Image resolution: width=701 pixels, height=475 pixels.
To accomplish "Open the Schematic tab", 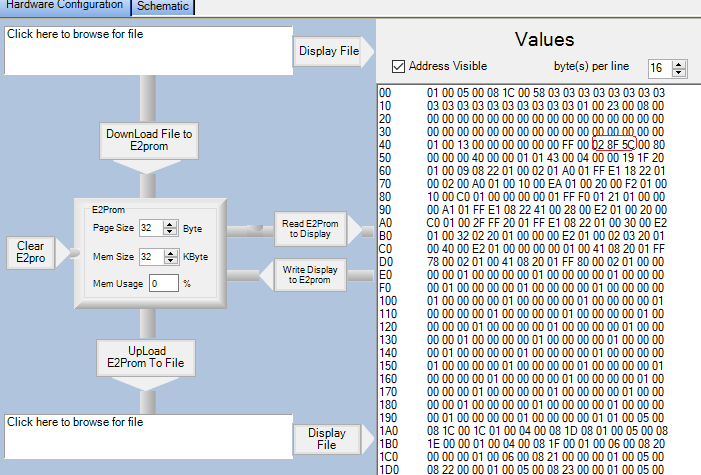I will [x=163, y=7].
